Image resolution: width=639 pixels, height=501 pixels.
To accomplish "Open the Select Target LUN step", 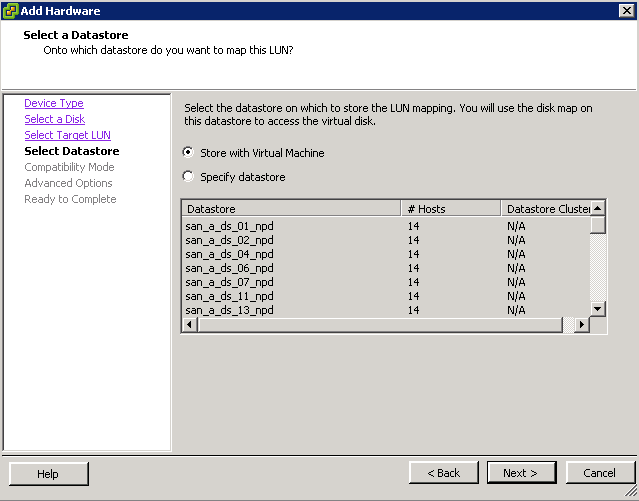I will (67, 135).
